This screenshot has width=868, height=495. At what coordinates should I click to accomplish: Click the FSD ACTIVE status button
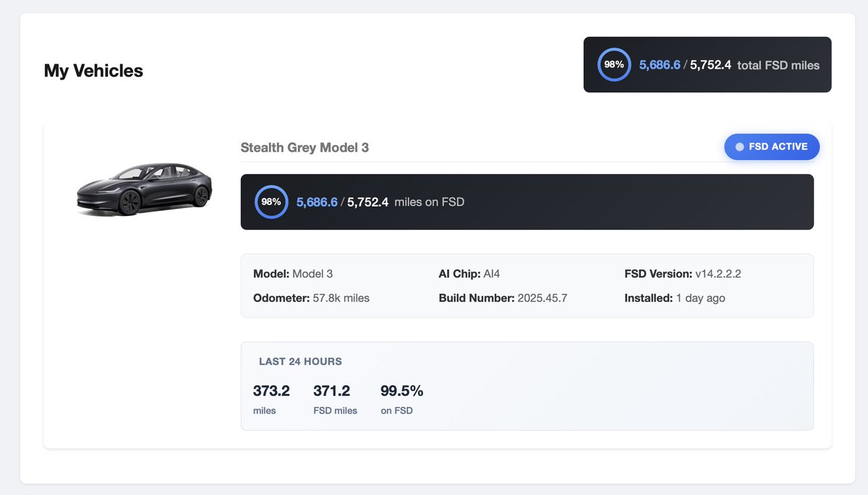772,147
